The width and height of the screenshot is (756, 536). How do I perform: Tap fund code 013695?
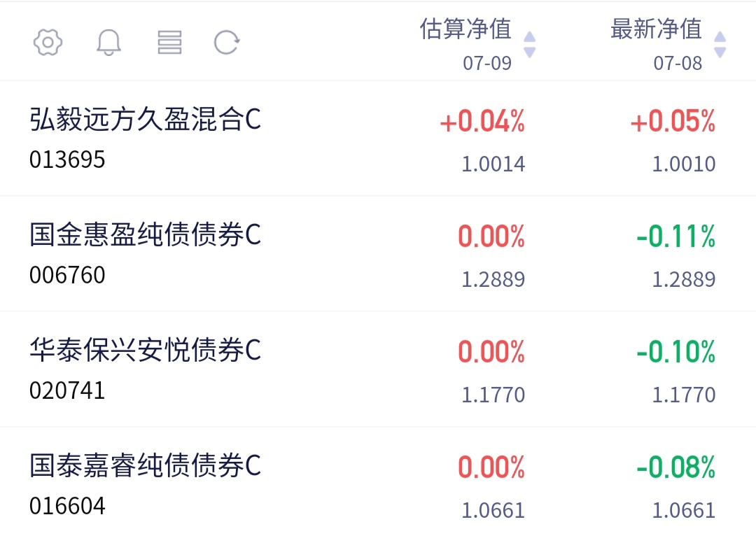click(67, 160)
